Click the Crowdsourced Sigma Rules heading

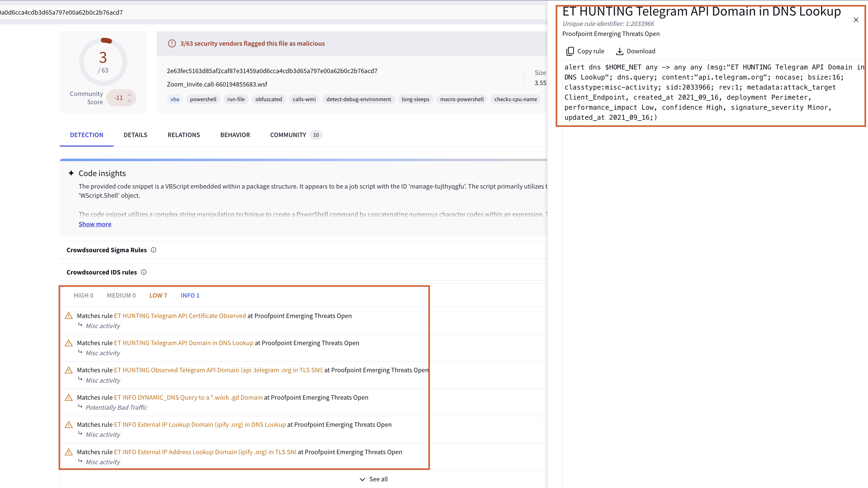pos(107,250)
